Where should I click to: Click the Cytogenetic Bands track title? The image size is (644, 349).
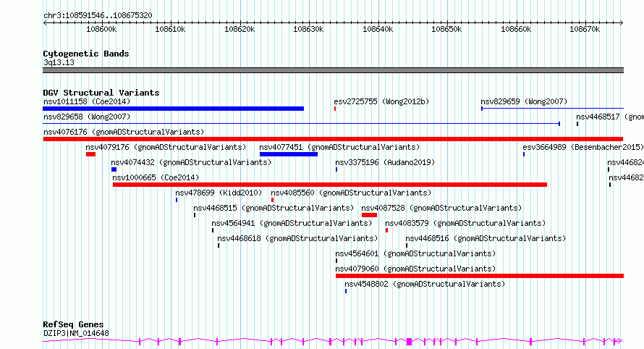86,54
